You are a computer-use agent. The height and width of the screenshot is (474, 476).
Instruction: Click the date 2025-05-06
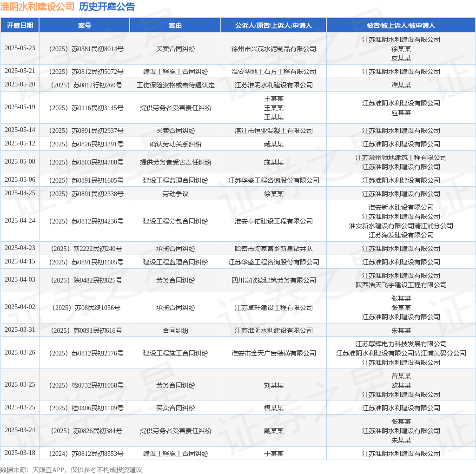coord(20,180)
